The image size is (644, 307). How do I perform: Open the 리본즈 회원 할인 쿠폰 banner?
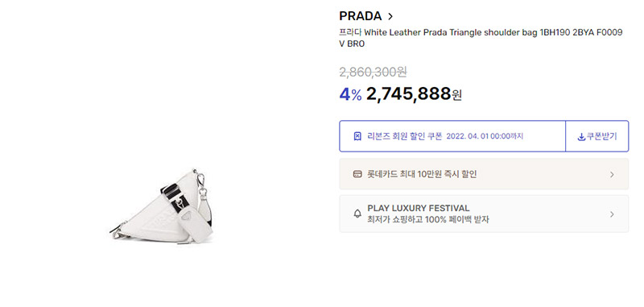452,136
